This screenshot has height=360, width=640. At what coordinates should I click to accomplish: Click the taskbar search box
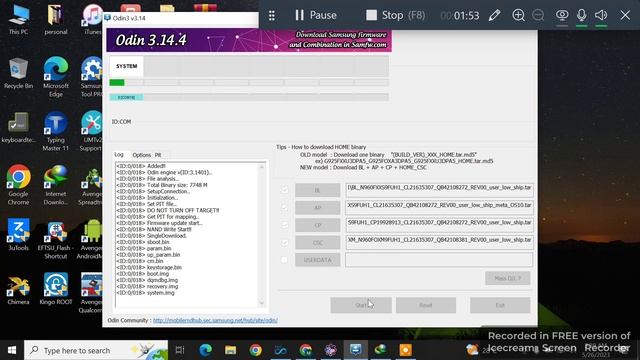click(96, 350)
